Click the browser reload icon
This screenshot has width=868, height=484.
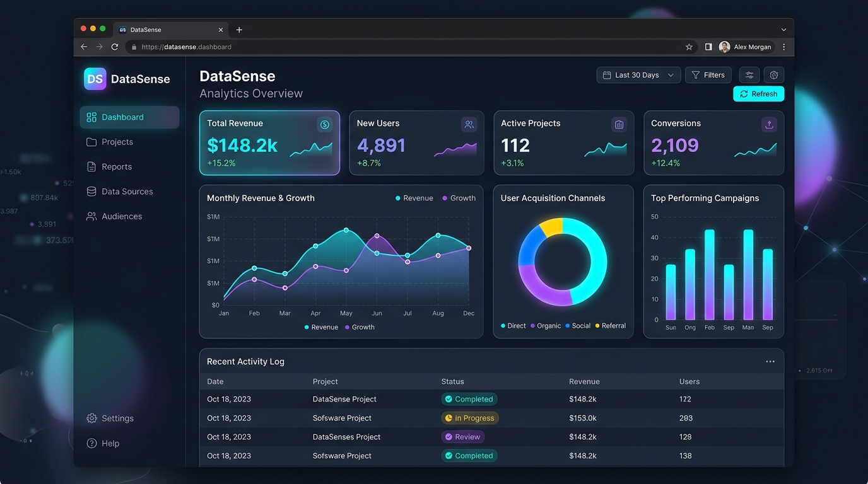(115, 47)
